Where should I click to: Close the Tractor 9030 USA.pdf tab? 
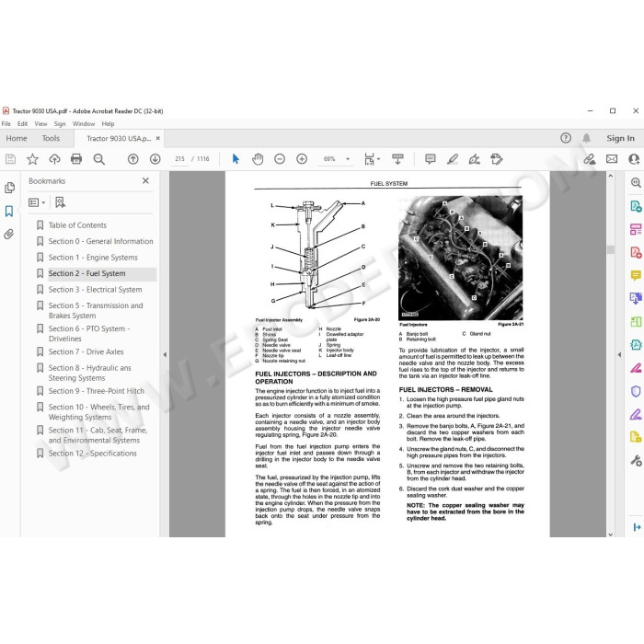(x=157, y=138)
